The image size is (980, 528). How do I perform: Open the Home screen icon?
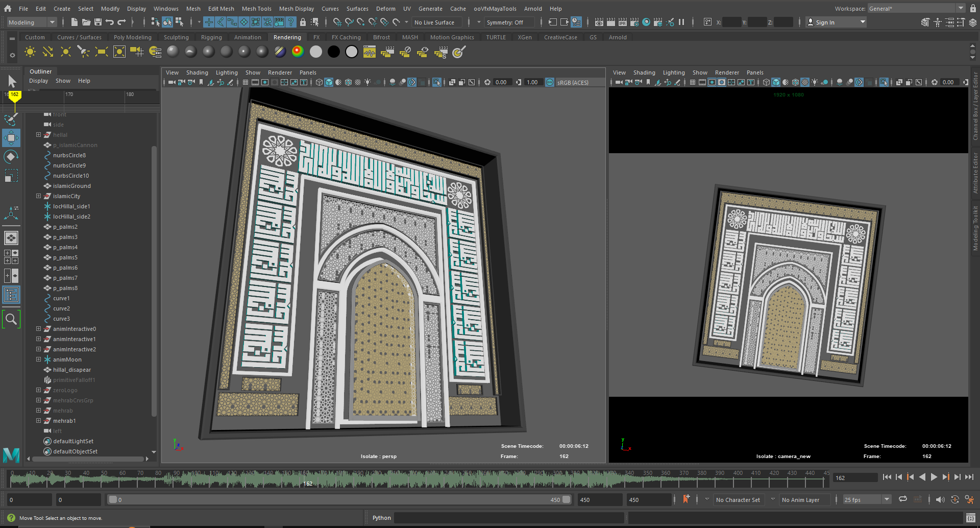pyautogui.click(x=8, y=8)
